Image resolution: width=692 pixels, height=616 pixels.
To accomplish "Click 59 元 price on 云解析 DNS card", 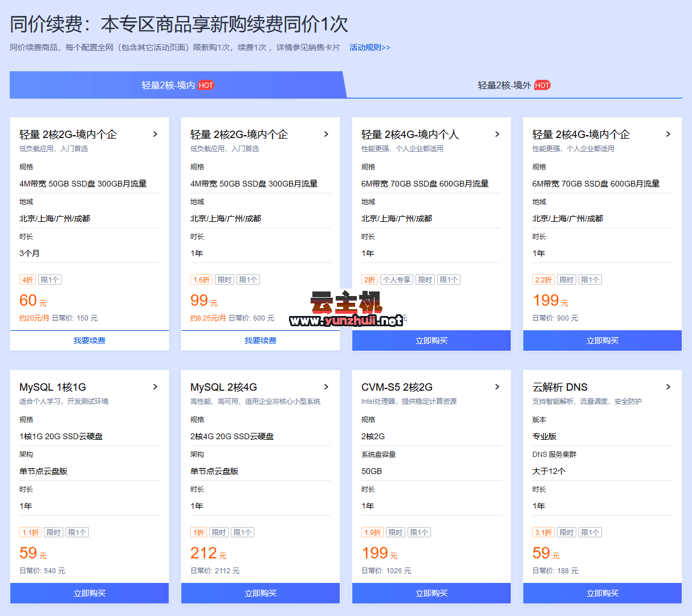I will click(x=546, y=553).
